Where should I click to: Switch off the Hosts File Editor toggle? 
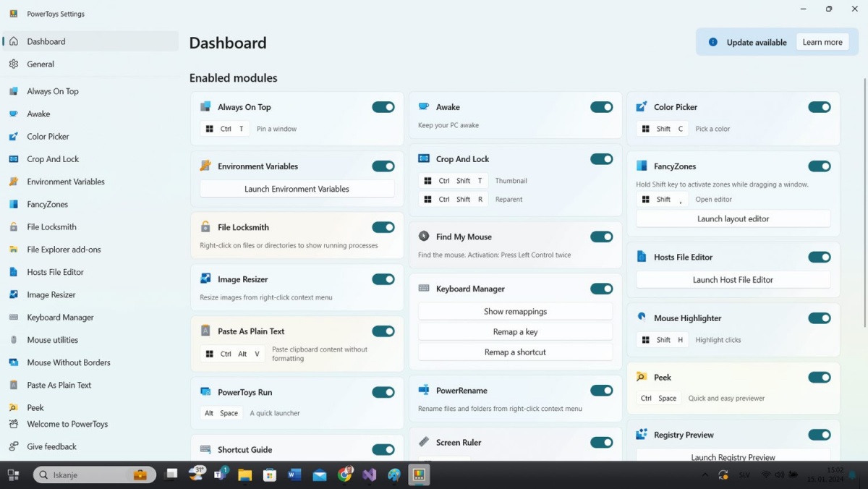(820, 257)
